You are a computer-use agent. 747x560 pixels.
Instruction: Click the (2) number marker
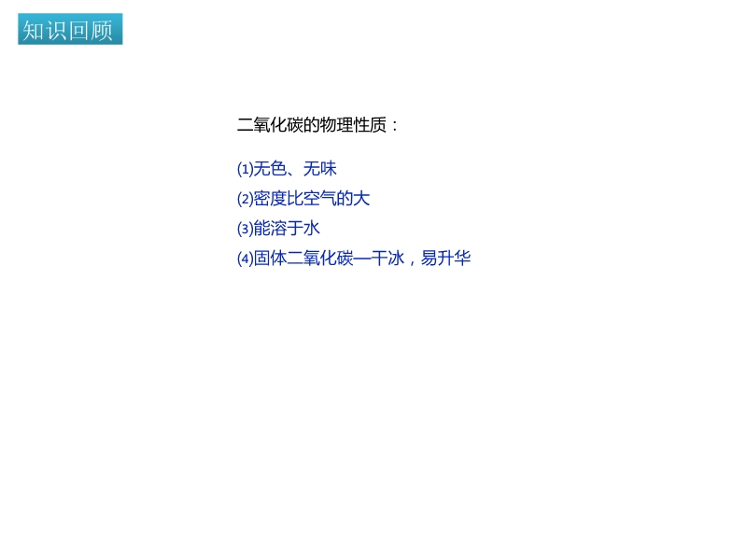pos(245,199)
